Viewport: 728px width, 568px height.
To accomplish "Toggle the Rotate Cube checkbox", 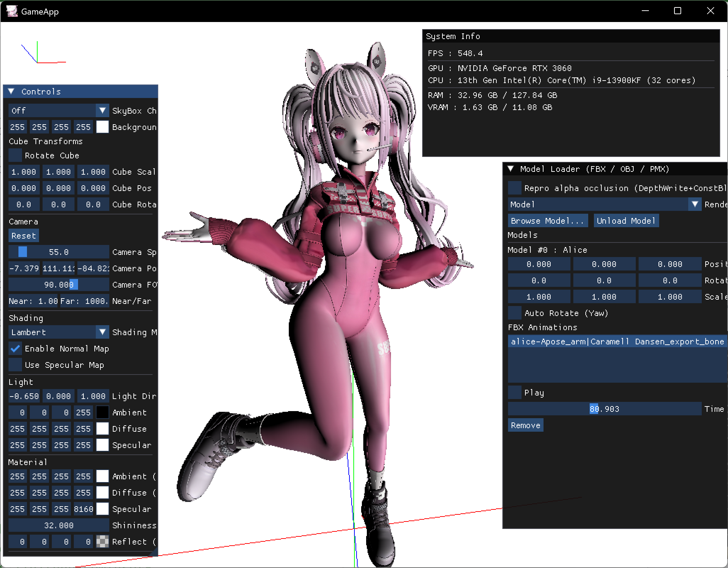I will click(15, 155).
